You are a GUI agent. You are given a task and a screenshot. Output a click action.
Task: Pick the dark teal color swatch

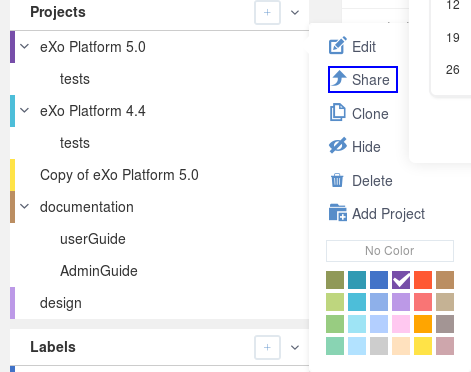pos(357,280)
